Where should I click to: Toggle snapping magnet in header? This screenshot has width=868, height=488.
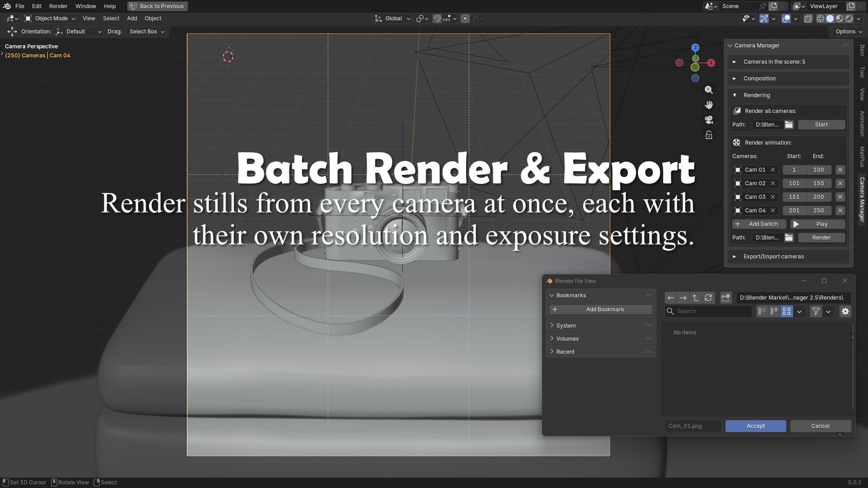(x=437, y=19)
